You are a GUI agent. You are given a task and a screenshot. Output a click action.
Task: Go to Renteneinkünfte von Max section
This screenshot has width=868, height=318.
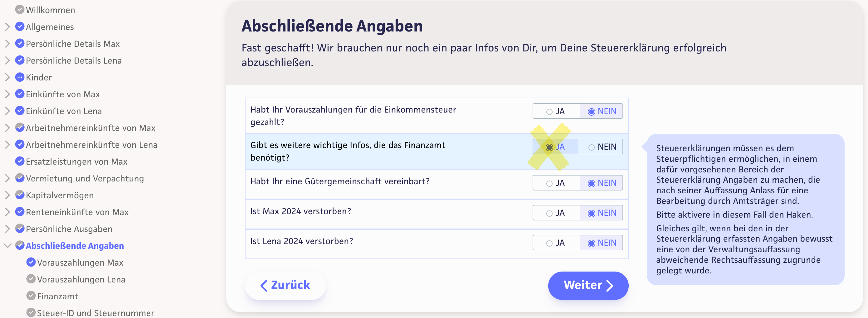[77, 212]
